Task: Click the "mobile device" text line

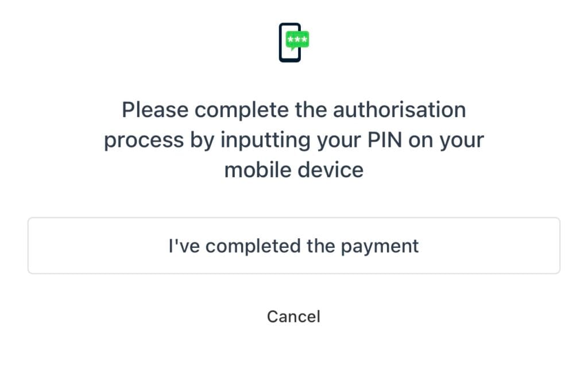Action: point(293,170)
